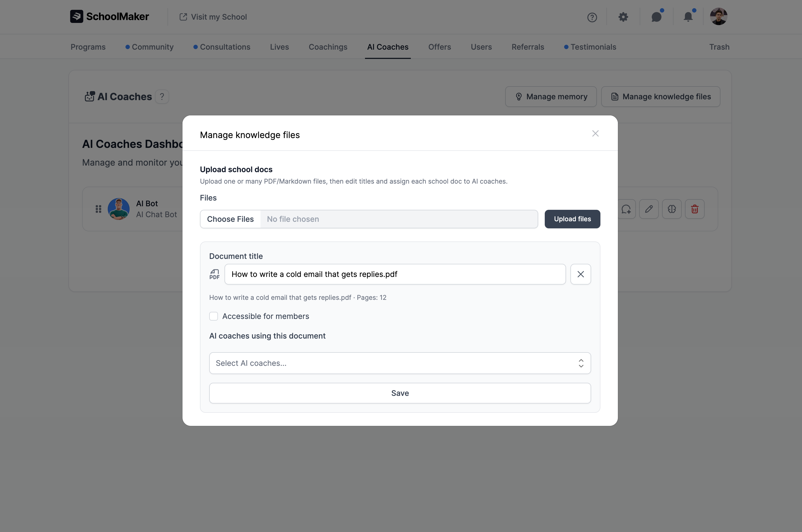
Task: Click the Choose Files button
Action: 230,219
